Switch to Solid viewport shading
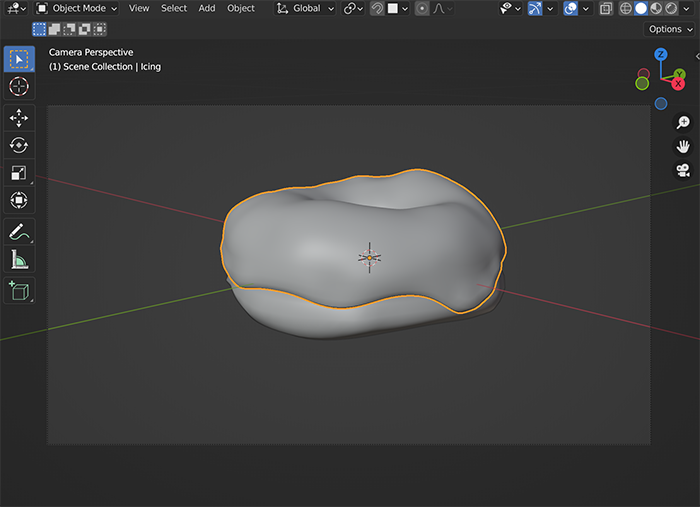The width and height of the screenshot is (700, 507). (x=641, y=8)
